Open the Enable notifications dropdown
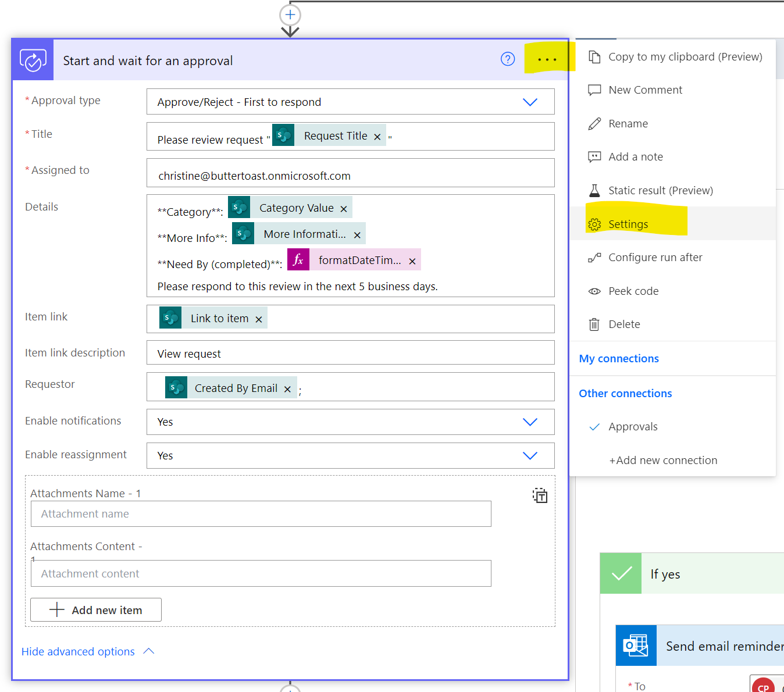The image size is (784, 692). coord(530,422)
